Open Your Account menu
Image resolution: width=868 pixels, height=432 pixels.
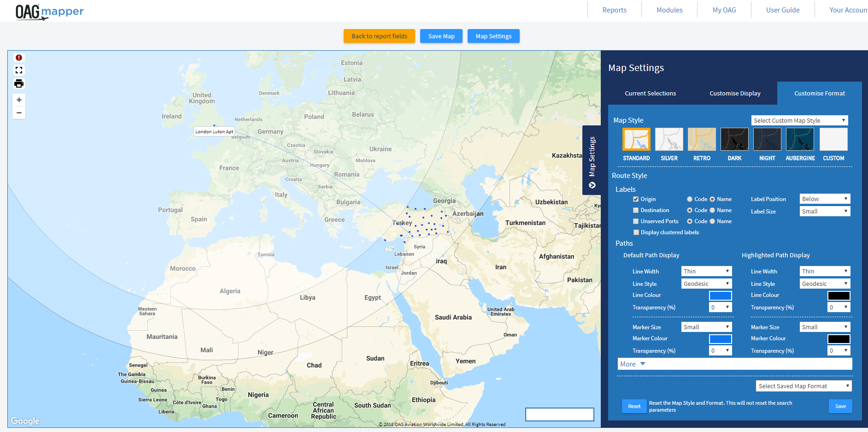tap(848, 10)
